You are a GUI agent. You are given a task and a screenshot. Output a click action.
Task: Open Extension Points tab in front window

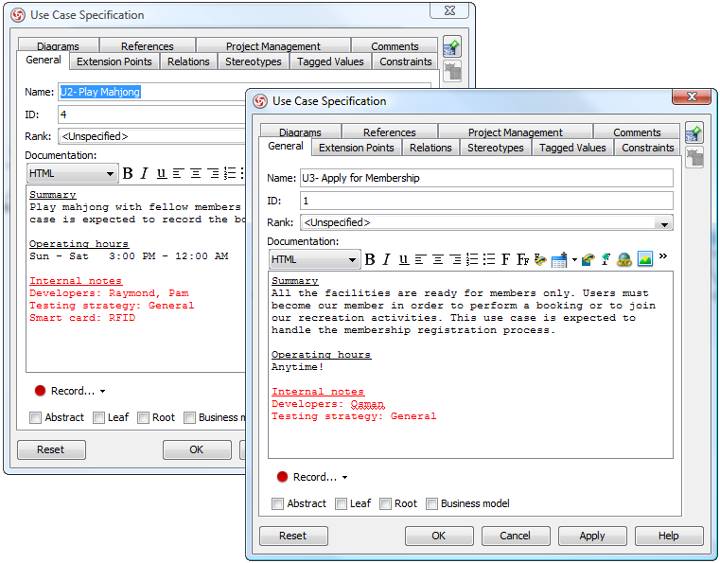(356, 148)
